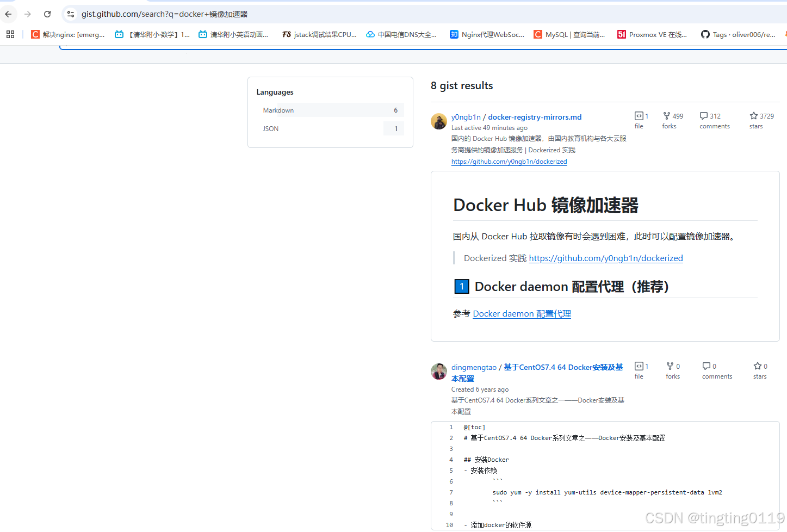Filter results by JSON language
The height and width of the screenshot is (532, 787).
(330, 128)
